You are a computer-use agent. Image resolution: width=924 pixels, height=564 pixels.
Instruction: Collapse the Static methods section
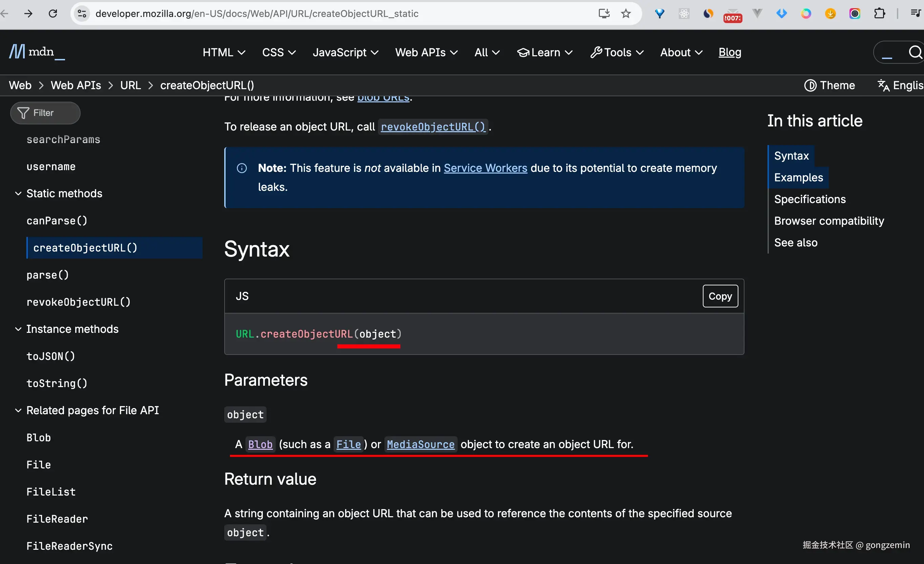point(18,194)
